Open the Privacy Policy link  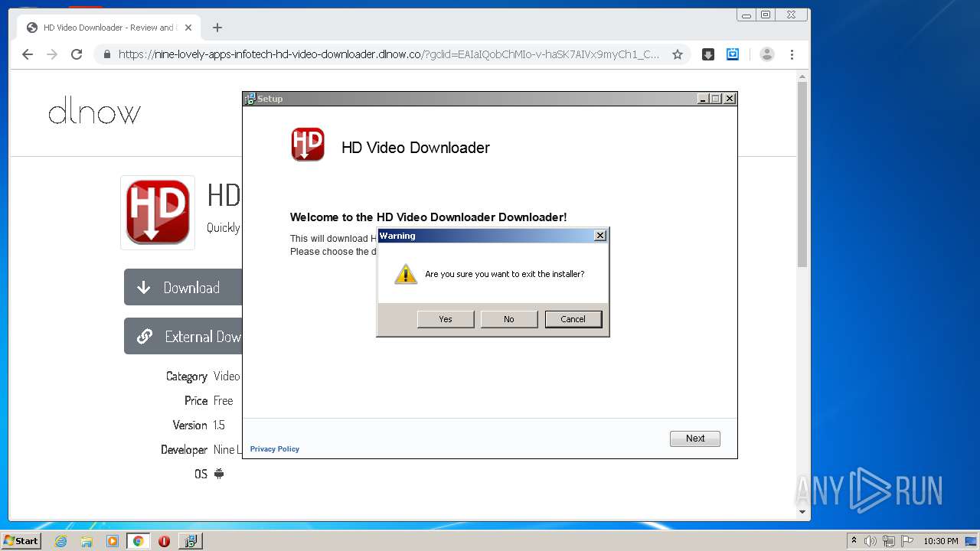(275, 449)
